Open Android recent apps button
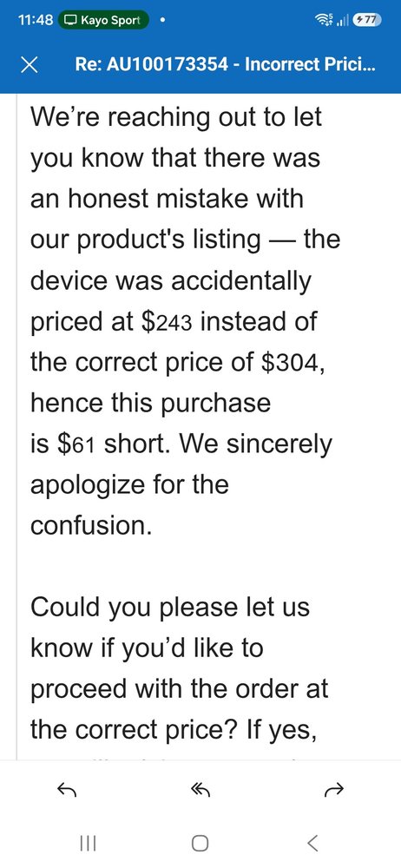 (x=88, y=843)
